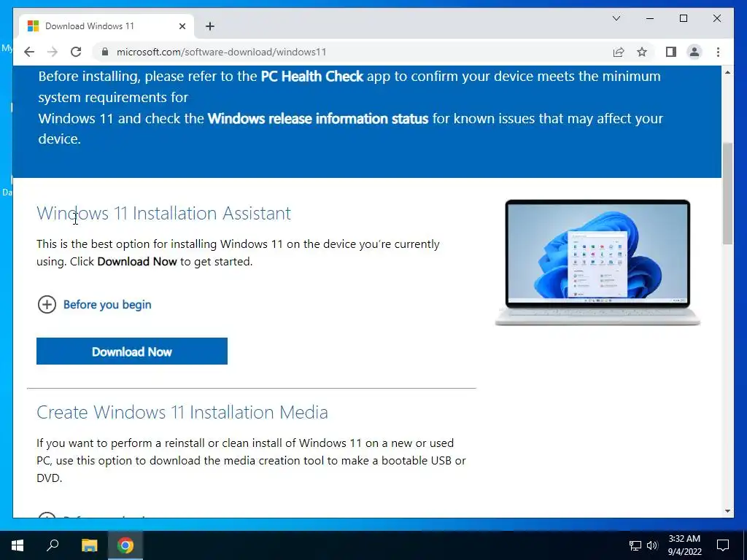Image resolution: width=747 pixels, height=560 pixels.
Task: Open the volume speaker tray icon
Action: (x=652, y=545)
